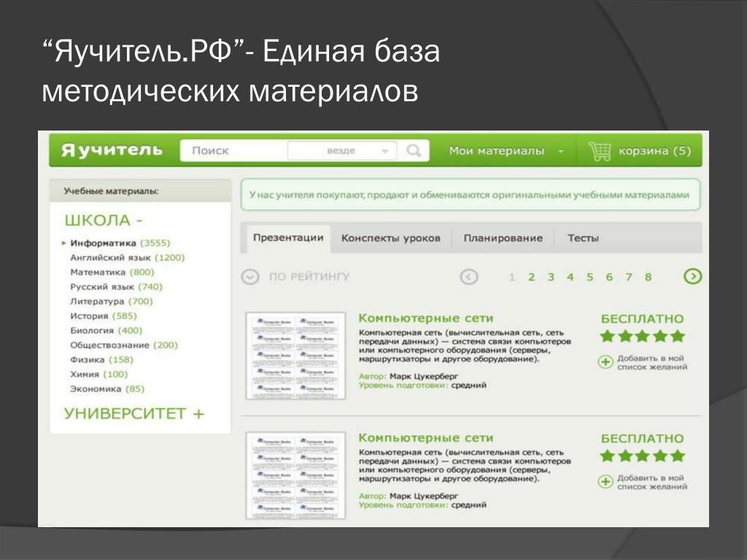Open корзина (5) link
The height and width of the screenshot is (560, 747).
tap(654, 151)
